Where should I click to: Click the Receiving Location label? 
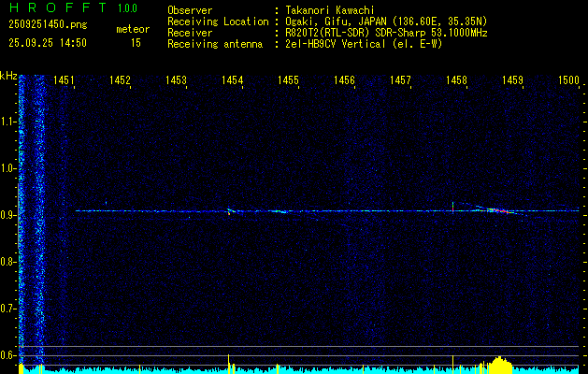pyautogui.click(x=218, y=22)
